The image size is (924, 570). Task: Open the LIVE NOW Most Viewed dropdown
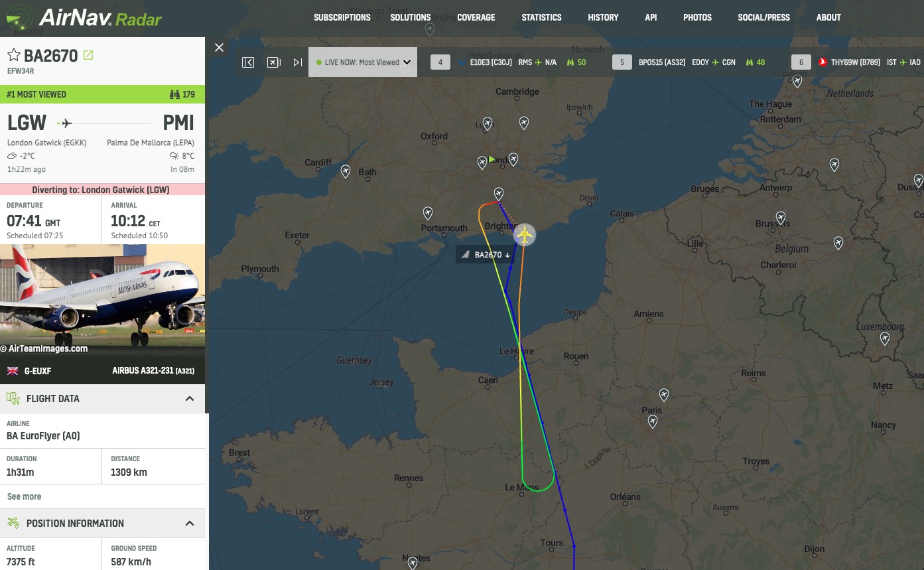363,62
